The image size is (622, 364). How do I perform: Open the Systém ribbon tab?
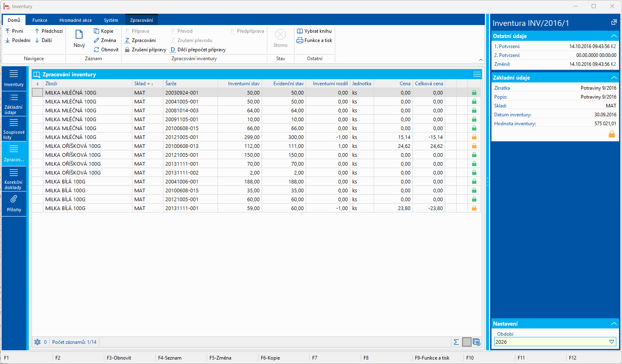click(x=111, y=20)
